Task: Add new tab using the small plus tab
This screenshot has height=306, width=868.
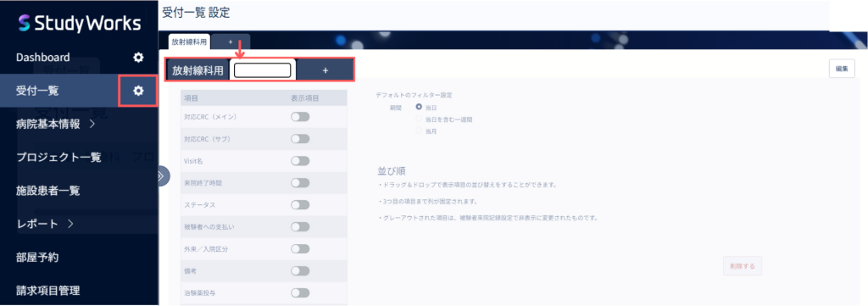Action: coord(231,42)
